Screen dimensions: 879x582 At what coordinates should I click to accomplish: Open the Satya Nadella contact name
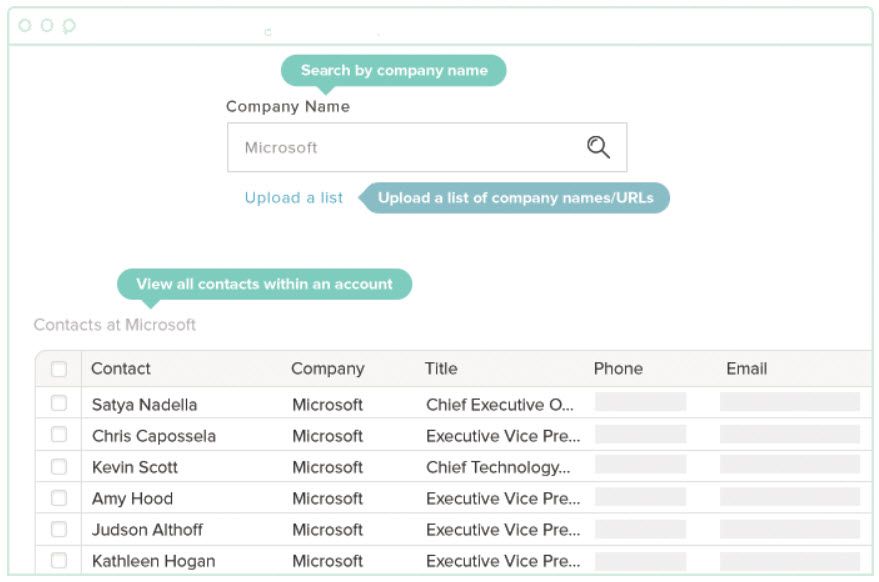(x=144, y=405)
